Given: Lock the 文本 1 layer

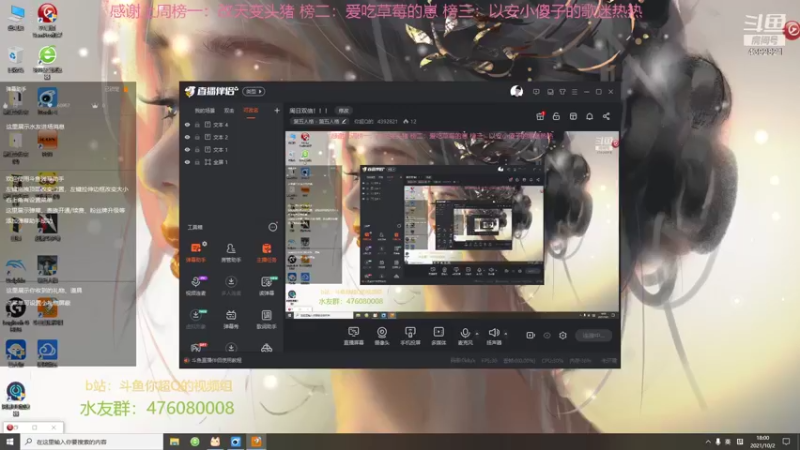Looking at the screenshot, I should pos(197,149).
